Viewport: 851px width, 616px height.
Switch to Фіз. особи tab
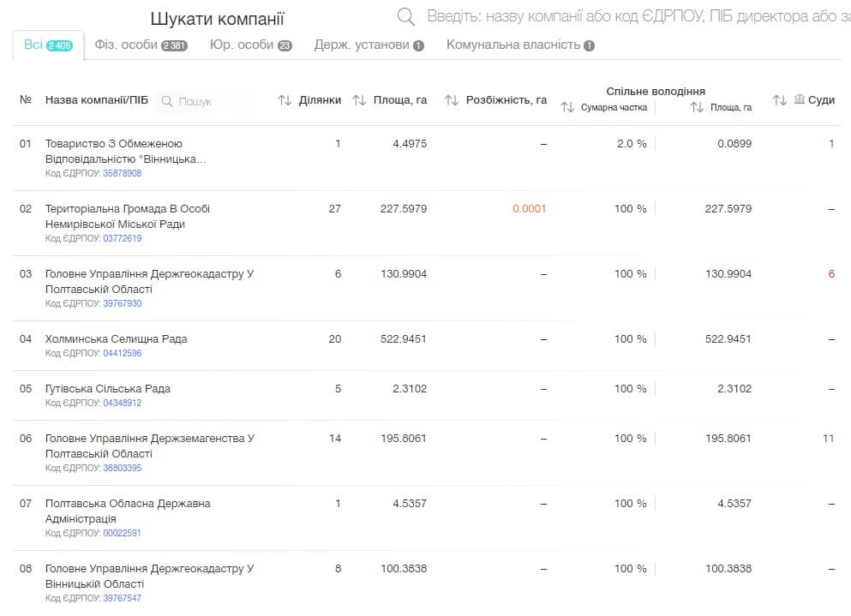point(141,45)
